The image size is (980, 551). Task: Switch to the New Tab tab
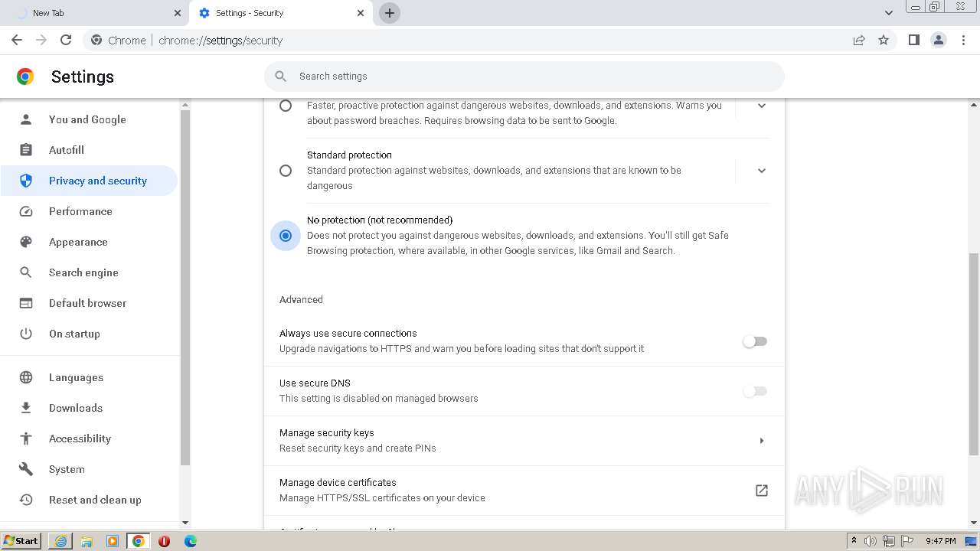[95, 13]
